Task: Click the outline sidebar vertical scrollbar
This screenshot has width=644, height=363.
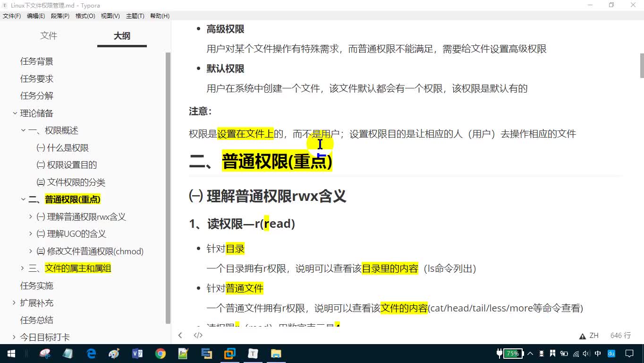Action: [168, 188]
